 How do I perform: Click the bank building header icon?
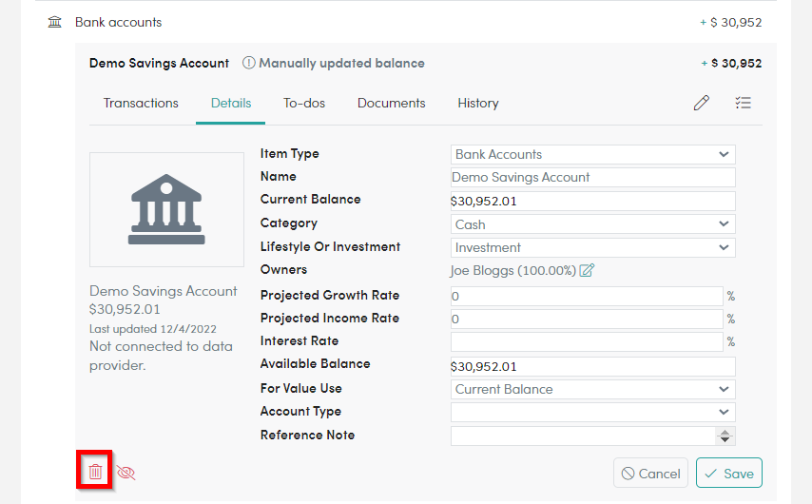tap(54, 22)
